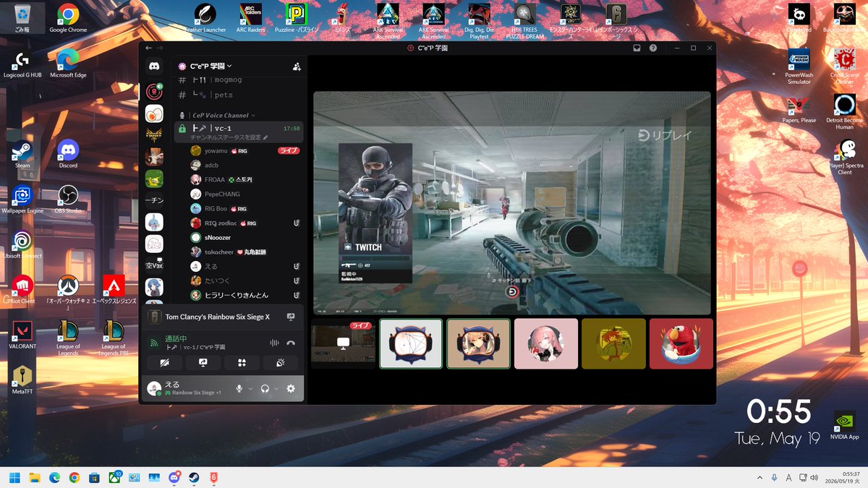Screen dimensions: 868x488
Task: Open Discord user settings gear
Action: coord(291,388)
